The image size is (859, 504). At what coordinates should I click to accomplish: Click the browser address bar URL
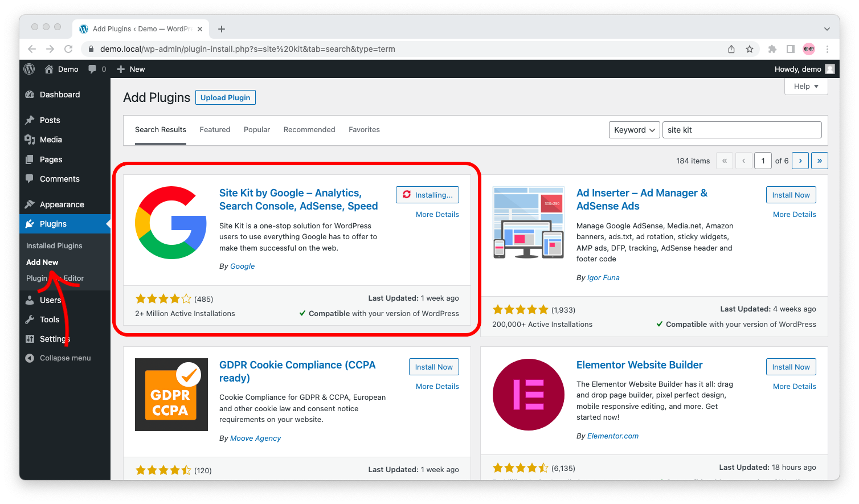tap(247, 49)
